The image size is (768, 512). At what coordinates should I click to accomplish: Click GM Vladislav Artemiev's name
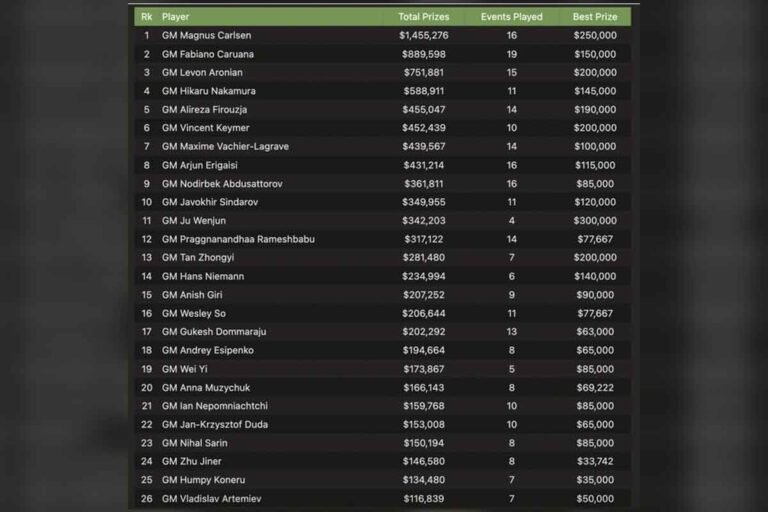pos(211,498)
